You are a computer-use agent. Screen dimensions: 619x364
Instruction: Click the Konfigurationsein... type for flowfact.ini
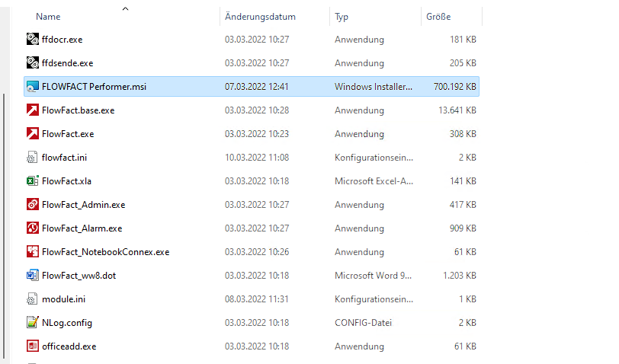[374, 158]
